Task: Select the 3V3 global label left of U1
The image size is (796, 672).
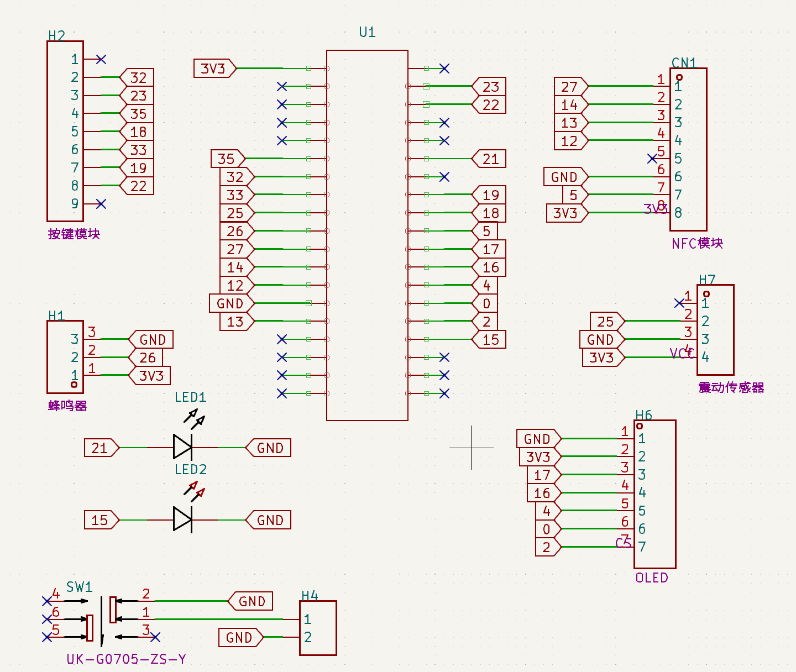Action: (215, 69)
